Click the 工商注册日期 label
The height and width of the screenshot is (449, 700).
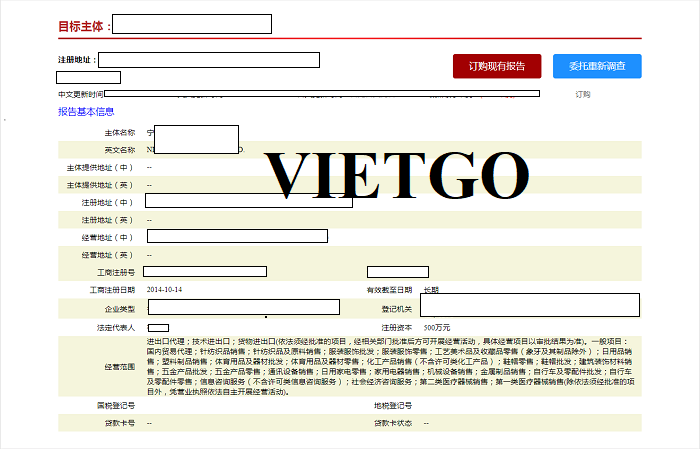pos(112,290)
